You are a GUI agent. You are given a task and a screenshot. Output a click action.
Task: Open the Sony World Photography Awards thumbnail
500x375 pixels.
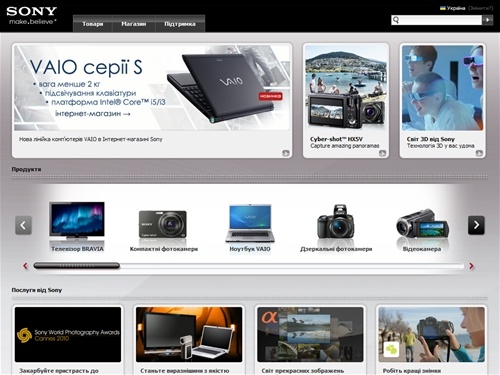point(68,335)
